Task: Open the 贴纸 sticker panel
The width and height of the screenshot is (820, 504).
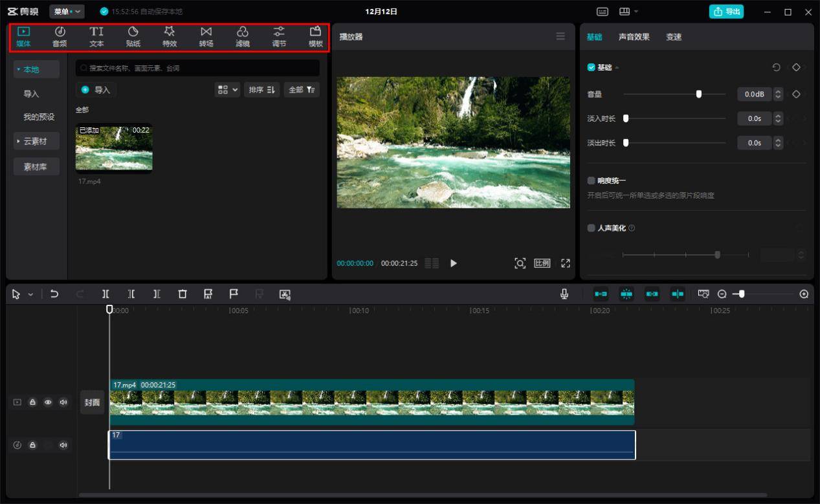Action: [133, 37]
